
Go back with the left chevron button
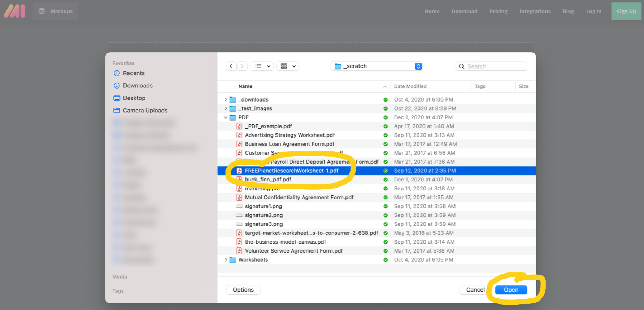click(x=231, y=66)
